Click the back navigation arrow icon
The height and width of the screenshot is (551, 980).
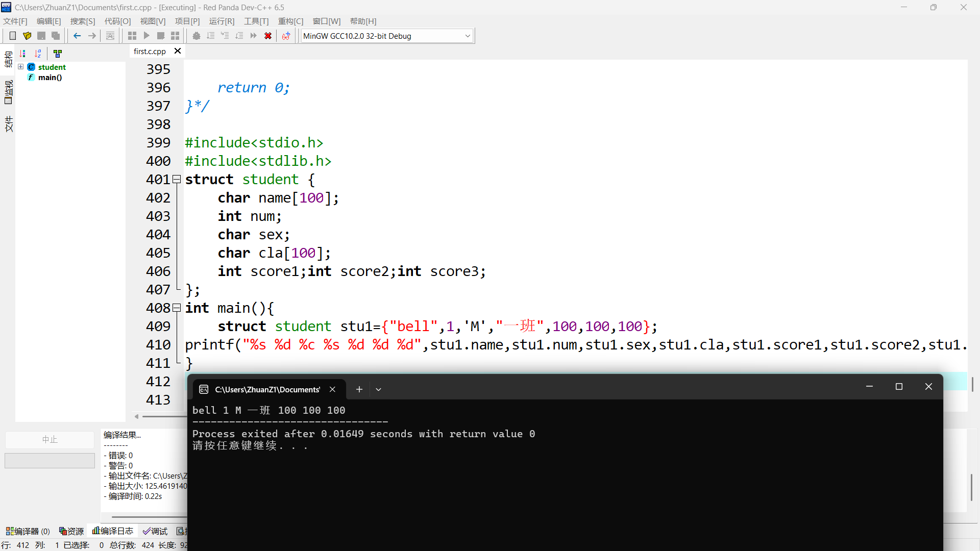pyautogui.click(x=77, y=36)
